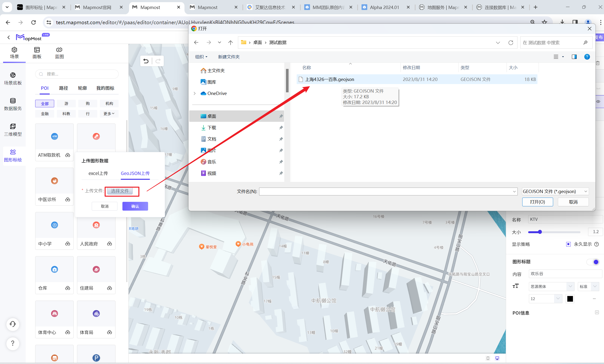Click the 体育局 upload cloud icon
This screenshot has height=364, width=604.
point(110,332)
